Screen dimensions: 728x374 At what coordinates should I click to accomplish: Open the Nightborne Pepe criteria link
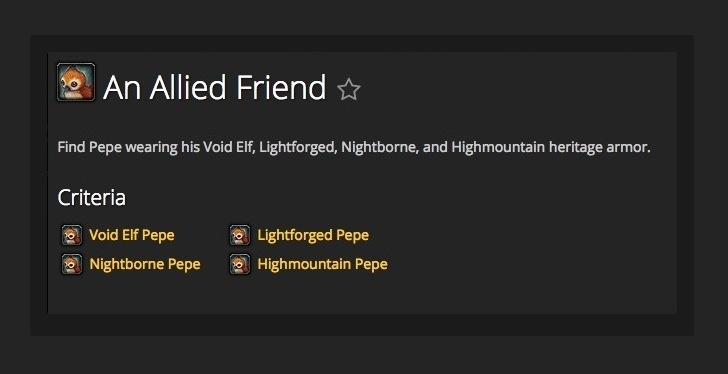[145, 264]
